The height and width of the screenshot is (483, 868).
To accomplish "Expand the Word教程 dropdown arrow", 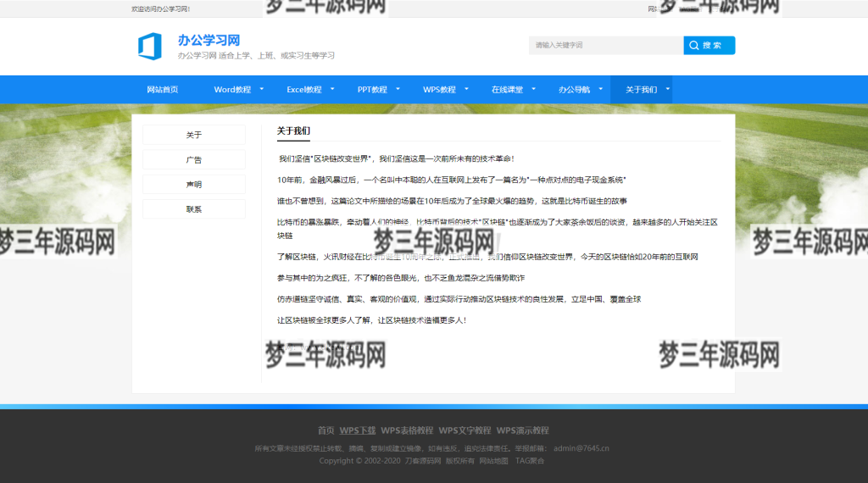I will click(x=262, y=89).
